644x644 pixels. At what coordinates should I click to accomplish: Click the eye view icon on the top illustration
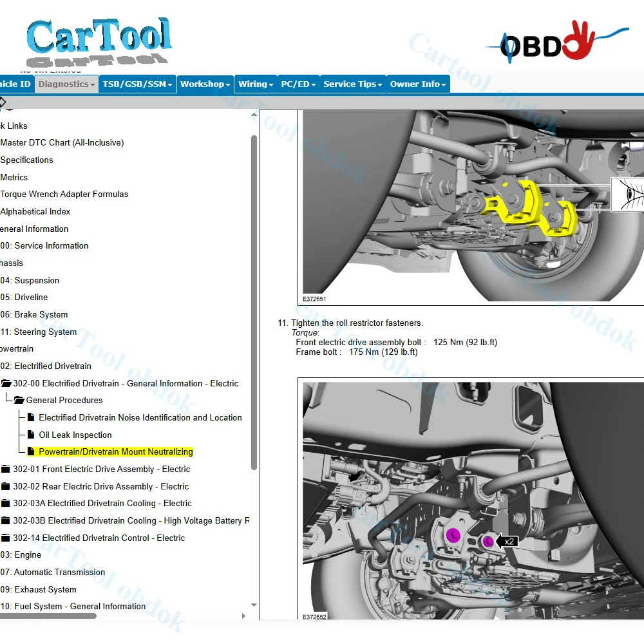(629, 194)
